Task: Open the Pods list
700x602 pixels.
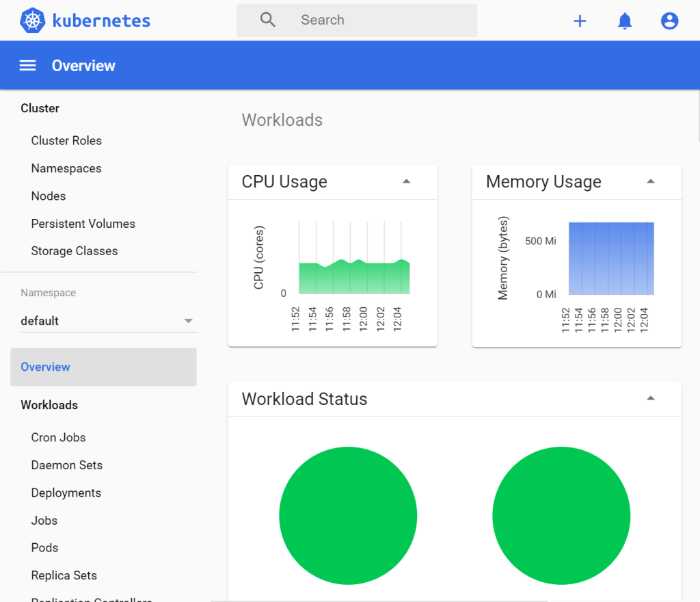Action: (x=44, y=548)
